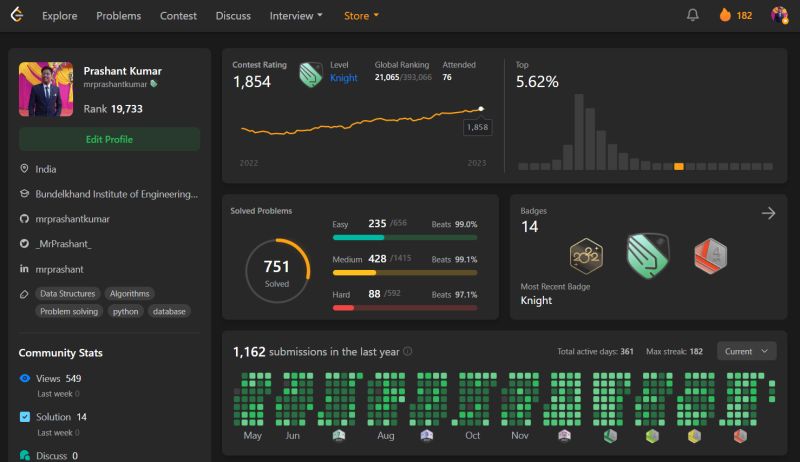Open the Store dropdown menu
The height and width of the screenshot is (462, 800).
[x=361, y=16]
